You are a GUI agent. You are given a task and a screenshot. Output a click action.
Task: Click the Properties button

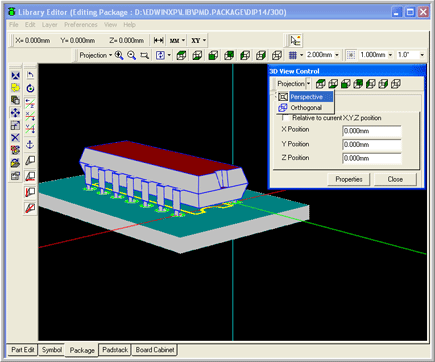(x=349, y=179)
